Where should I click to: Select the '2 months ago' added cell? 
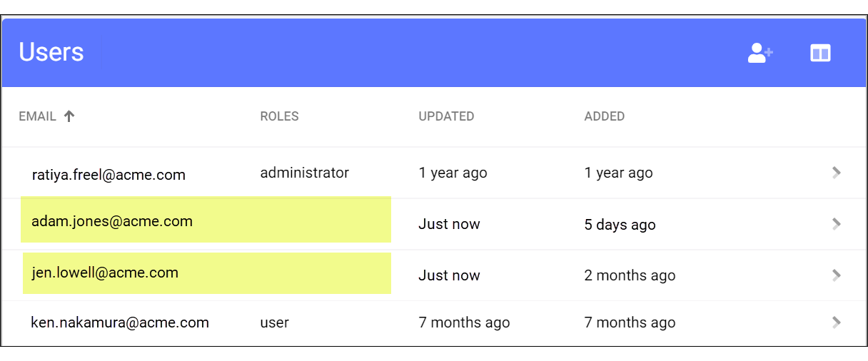630,275
